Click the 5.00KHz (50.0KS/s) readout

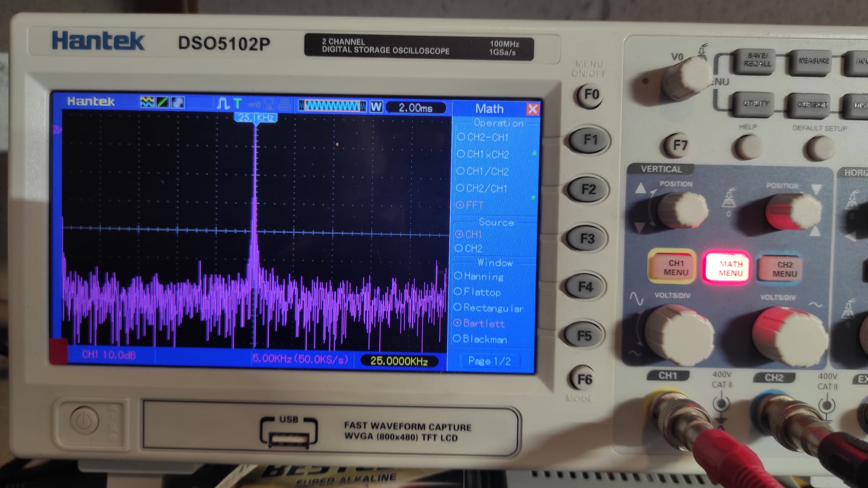tap(300, 359)
